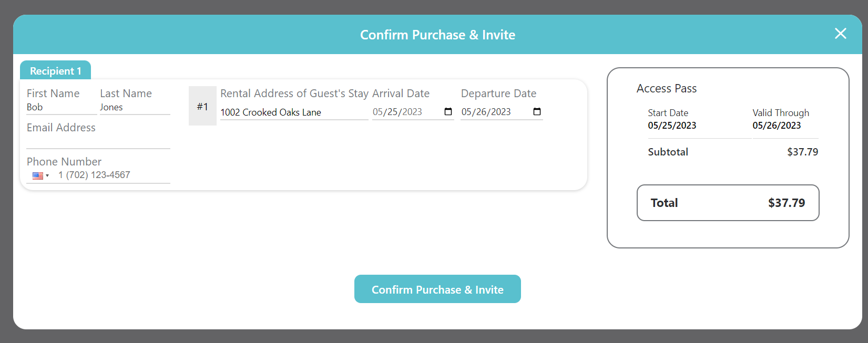Close the Confirm Purchase dialog with X
This screenshot has height=343, width=868.
point(840,34)
